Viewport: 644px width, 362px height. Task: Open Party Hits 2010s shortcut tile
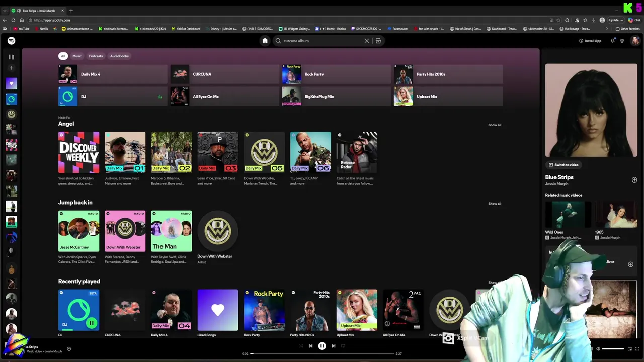click(x=448, y=74)
